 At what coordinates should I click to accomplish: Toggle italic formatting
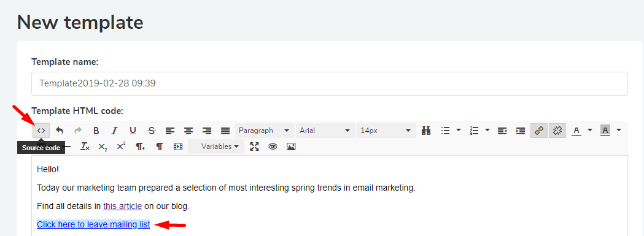point(115,131)
